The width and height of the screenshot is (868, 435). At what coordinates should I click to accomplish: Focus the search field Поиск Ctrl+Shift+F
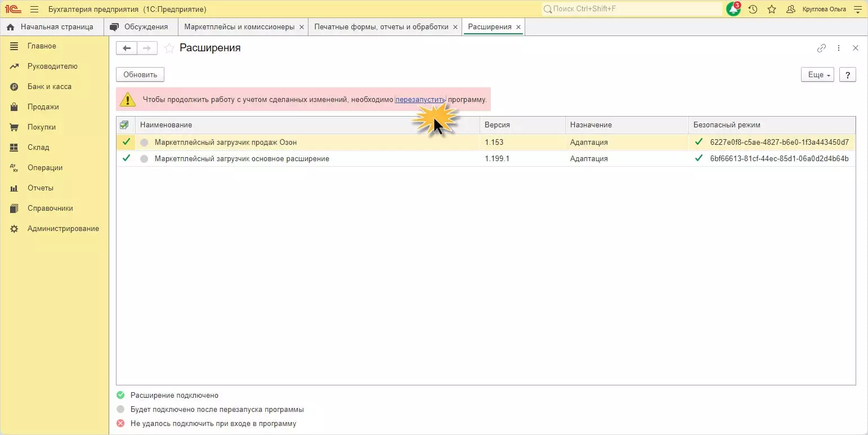(x=632, y=9)
